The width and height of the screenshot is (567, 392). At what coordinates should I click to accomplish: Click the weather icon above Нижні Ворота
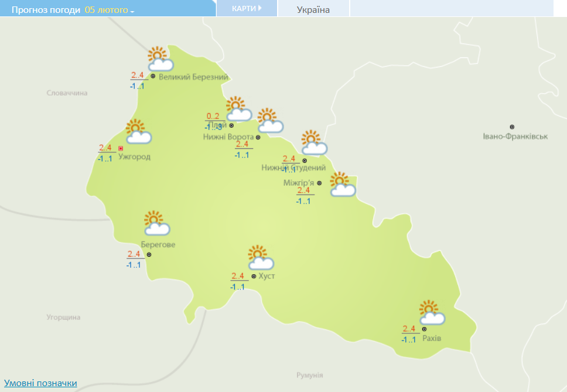[270, 121]
